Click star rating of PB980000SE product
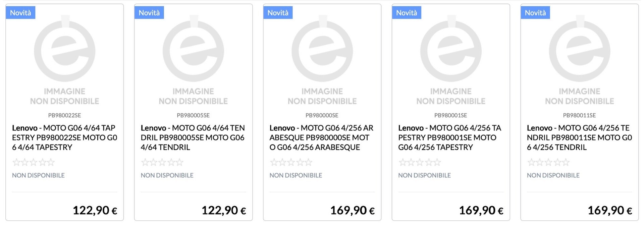The image size is (644, 225). pos(291,163)
